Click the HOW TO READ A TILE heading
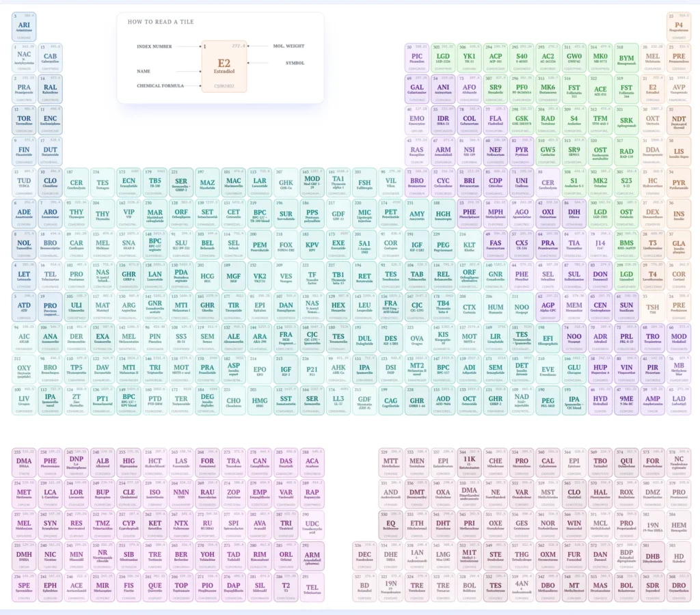700x615 pixels. point(161,22)
